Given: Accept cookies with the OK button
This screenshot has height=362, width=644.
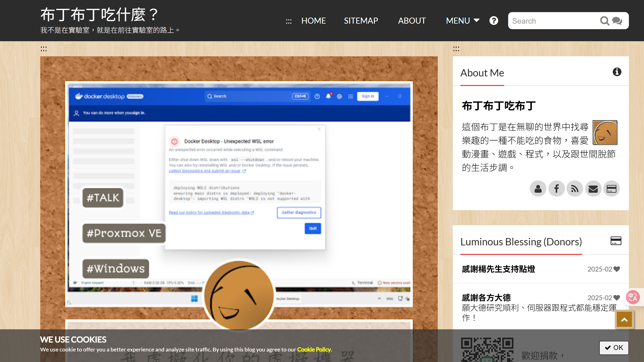Looking at the screenshot, I should 614,348.
